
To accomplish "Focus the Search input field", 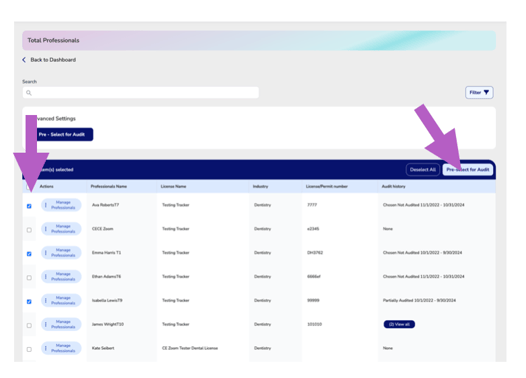I will 141,93.
